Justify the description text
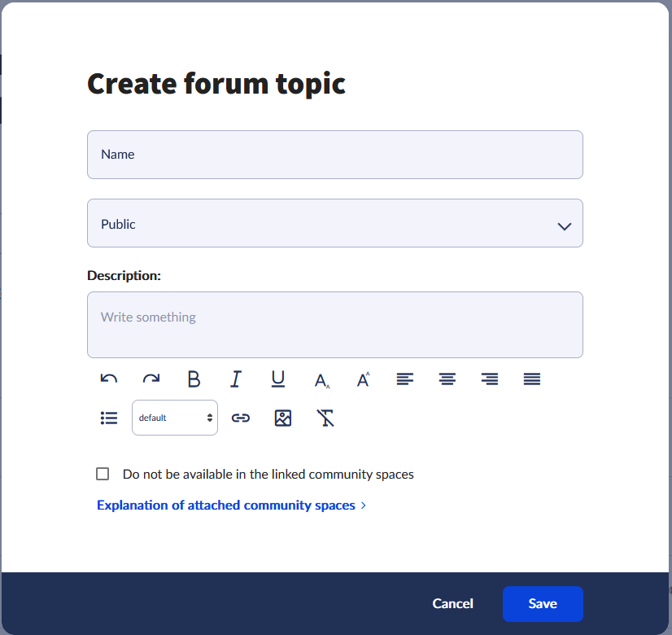Image resolution: width=672 pixels, height=635 pixels. [532, 379]
